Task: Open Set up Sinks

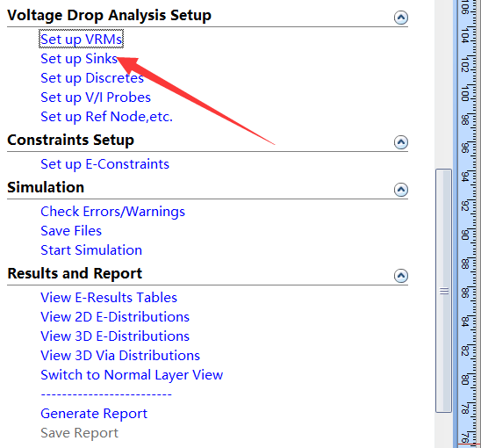Action: [79, 59]
